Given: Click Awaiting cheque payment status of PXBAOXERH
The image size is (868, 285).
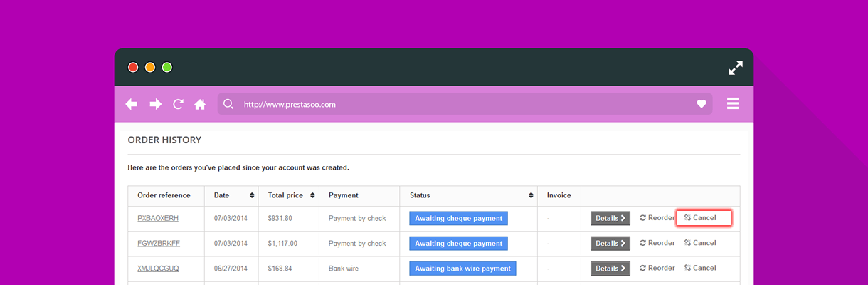Looking at the screenshot, I should (x=458, y=218).
